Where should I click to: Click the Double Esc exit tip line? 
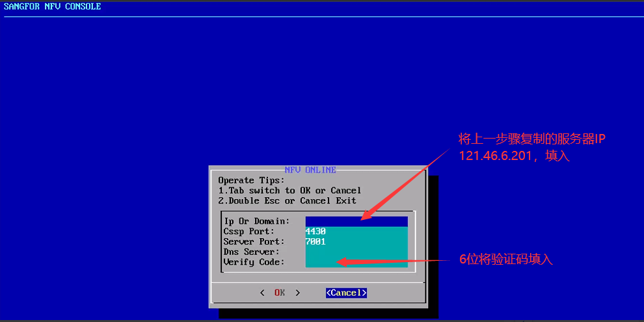[287, 201]
